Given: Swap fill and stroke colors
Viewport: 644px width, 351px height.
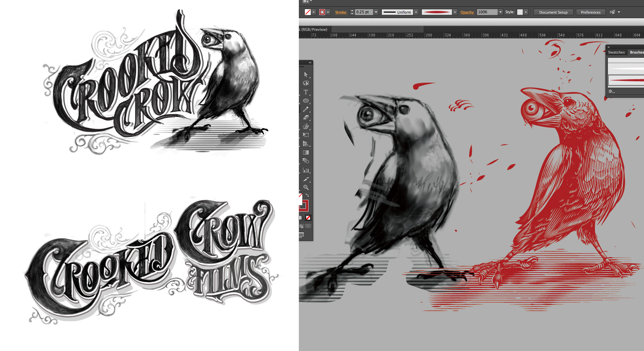Looking at the screenshot, I should (307, 195).
